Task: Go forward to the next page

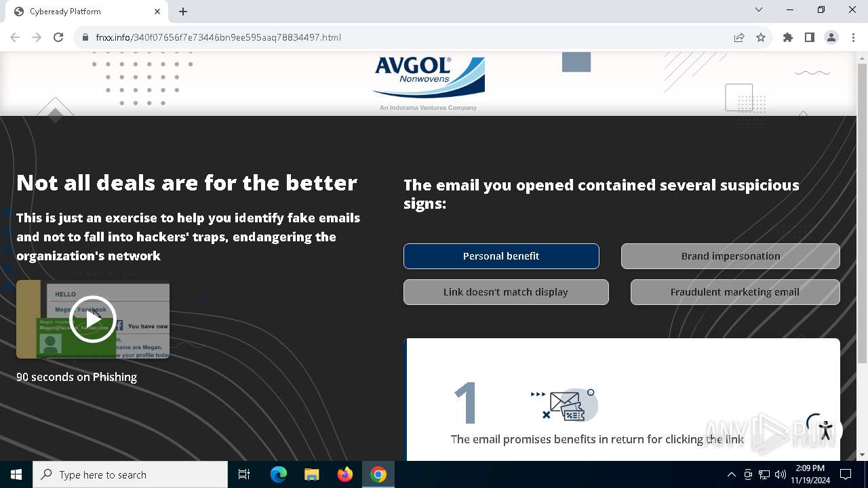Action: 37,37
